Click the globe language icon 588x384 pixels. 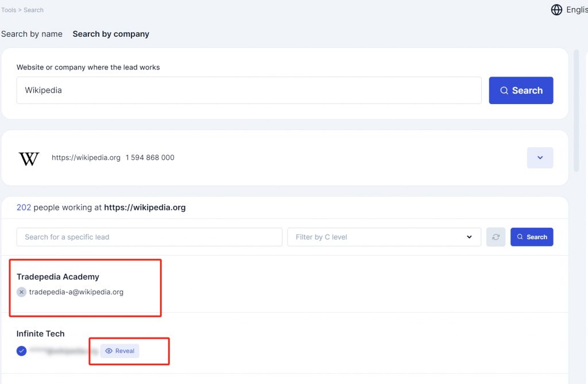click(x=556, y=10)
